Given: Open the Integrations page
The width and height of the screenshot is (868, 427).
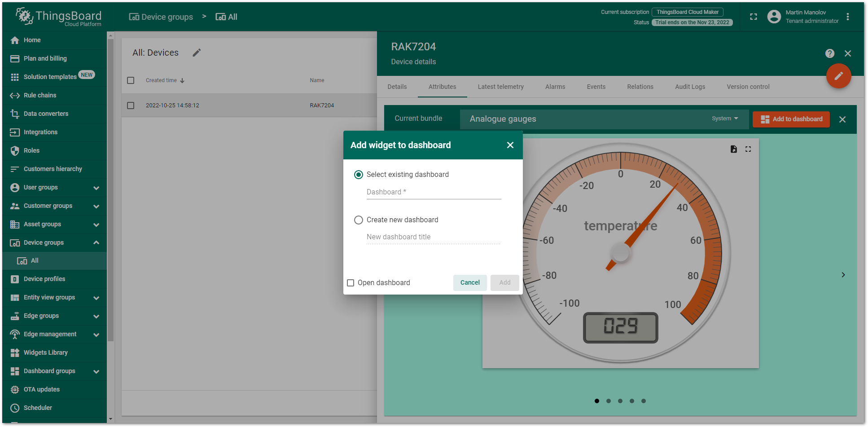Looking at the screenshot, I should pyautogui.click(x=40, y=132).
